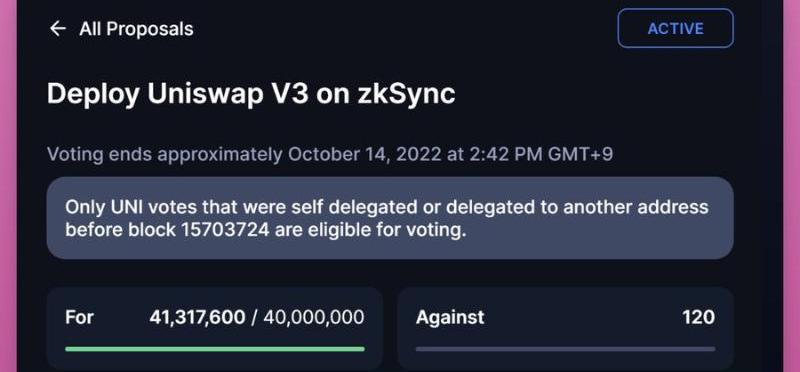The width and height of the screenshot is (800, 372).
Task: Click the UNI delegation eligibility notice
Action: click(x=390, y=218)
